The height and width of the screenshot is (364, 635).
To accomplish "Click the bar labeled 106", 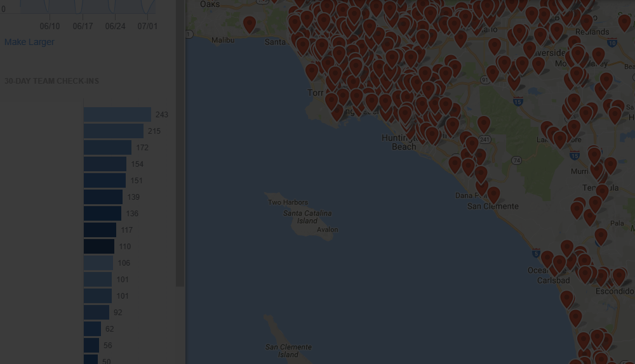I will click(98, 263).
